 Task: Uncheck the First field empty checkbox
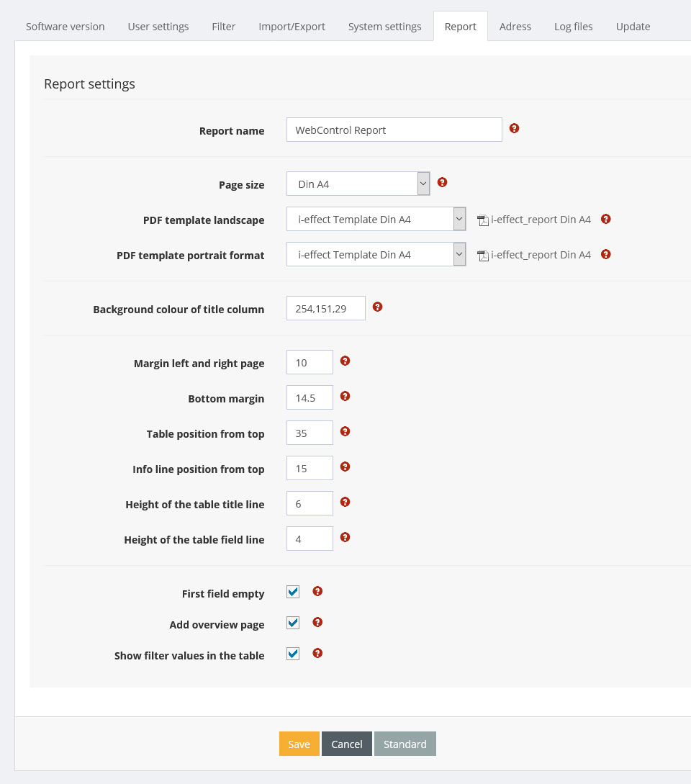[x=293, y=592]
